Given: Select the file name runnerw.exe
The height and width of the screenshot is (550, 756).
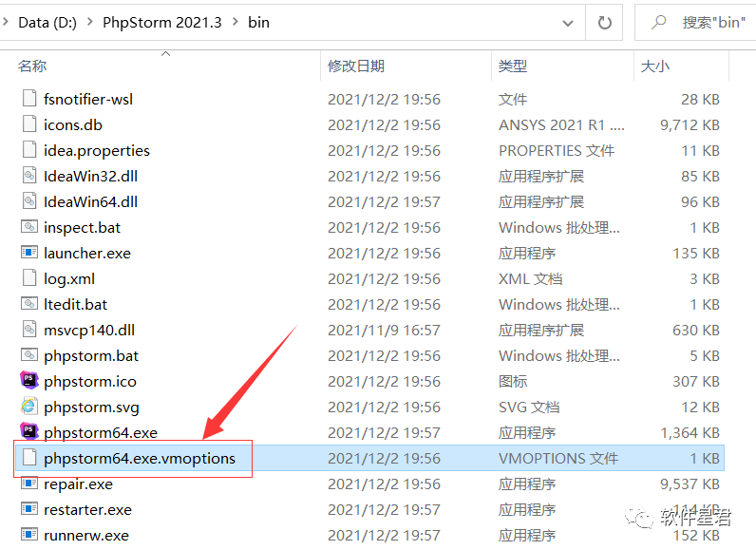Looking at the screenshot, I should coord(86,535).
